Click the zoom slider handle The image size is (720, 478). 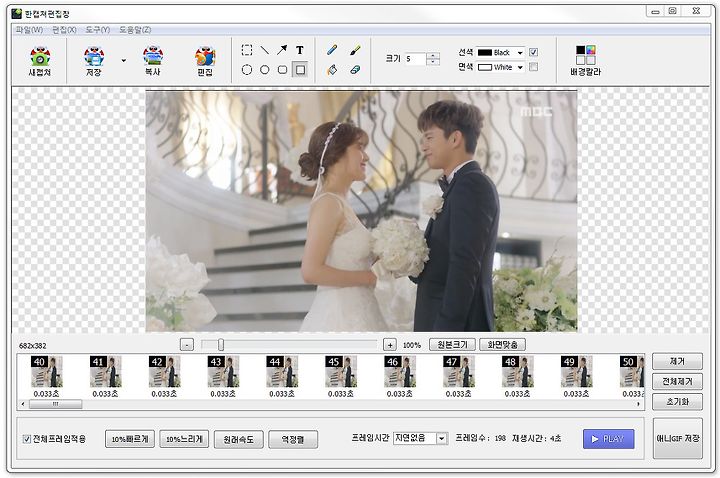221,345
